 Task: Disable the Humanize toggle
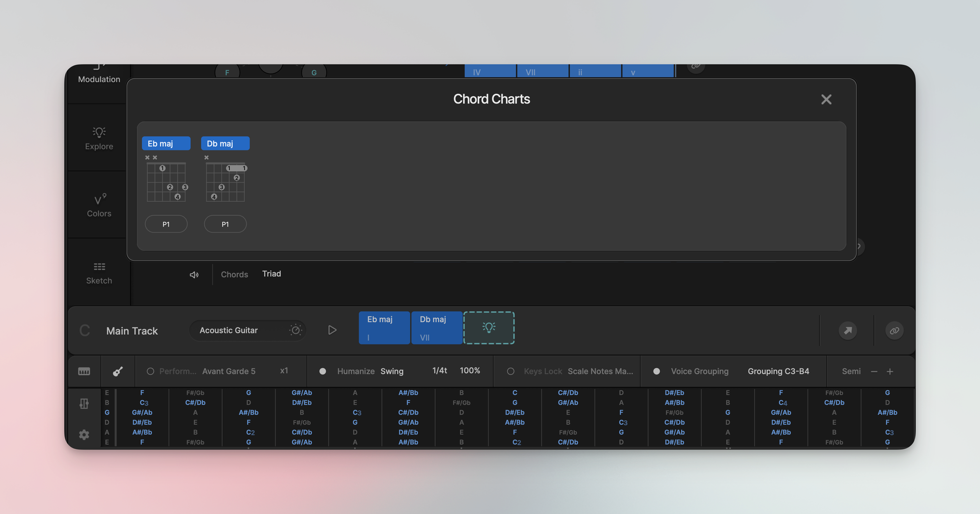pyautogui.click(x=322, y=371)
